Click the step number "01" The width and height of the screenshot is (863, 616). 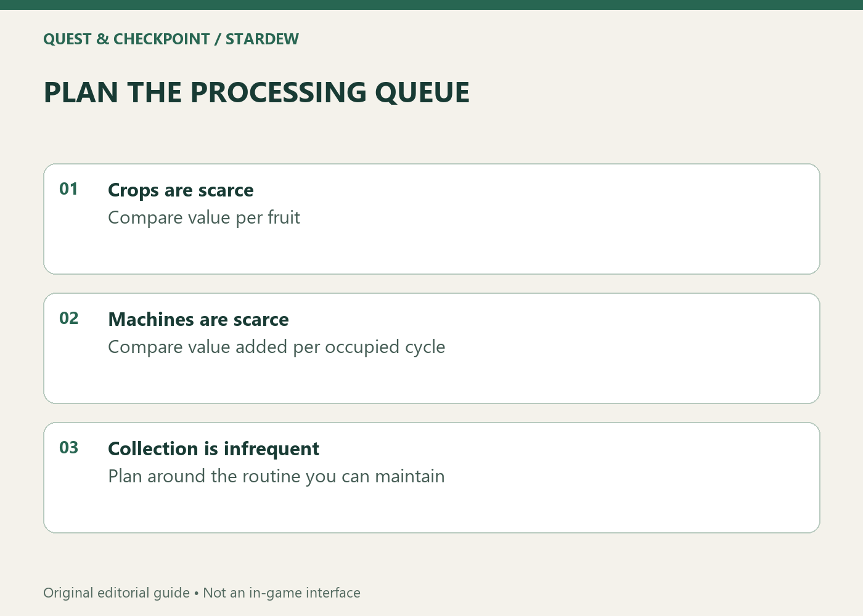(68, 189)
